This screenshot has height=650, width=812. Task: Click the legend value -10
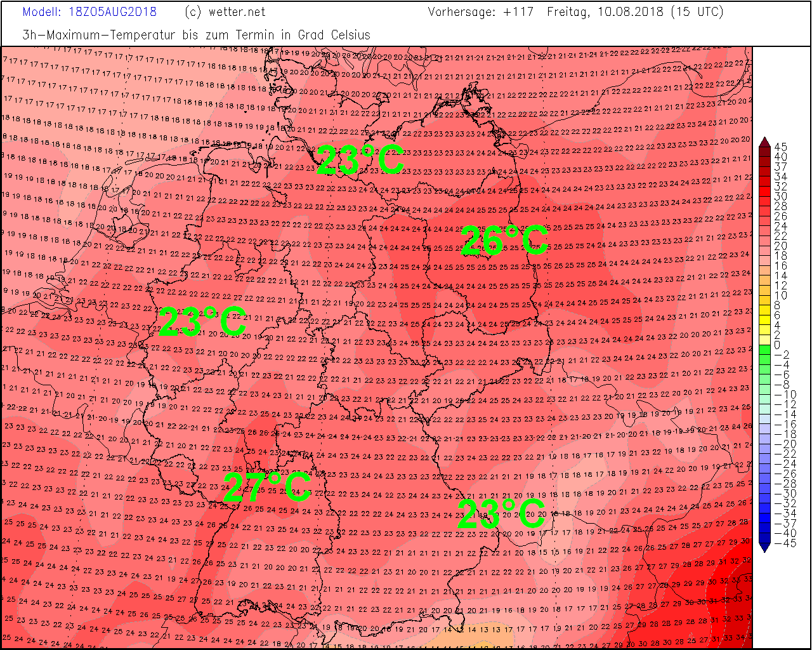(x=785, y=395)
